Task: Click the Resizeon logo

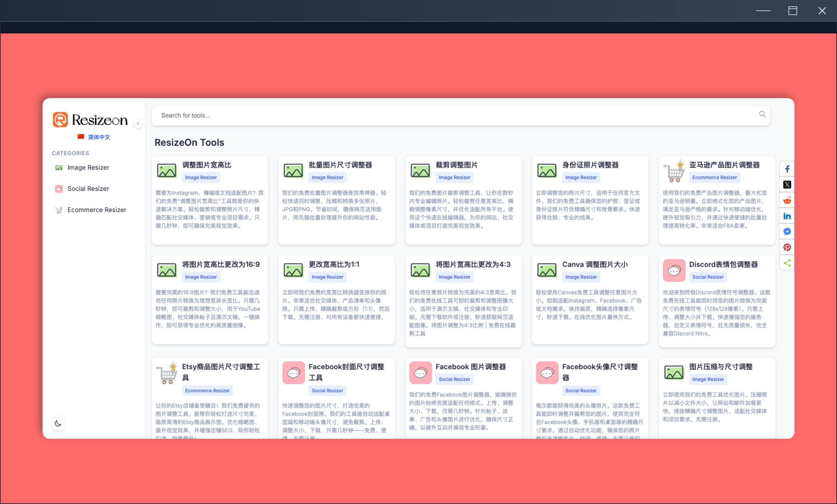Action: (x=90, y=119)
